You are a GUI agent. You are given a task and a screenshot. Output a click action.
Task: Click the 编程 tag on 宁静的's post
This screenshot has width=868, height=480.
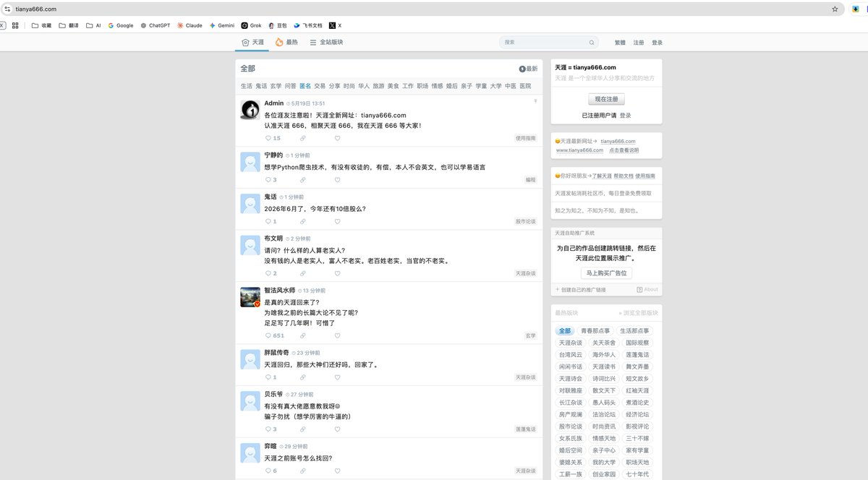(531, 180)
